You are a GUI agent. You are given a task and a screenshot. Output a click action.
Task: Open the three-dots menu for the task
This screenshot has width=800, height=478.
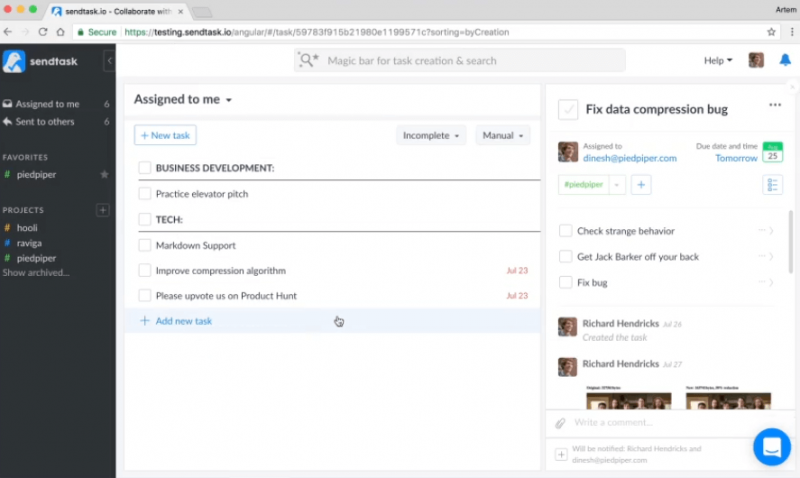point(775,105)
